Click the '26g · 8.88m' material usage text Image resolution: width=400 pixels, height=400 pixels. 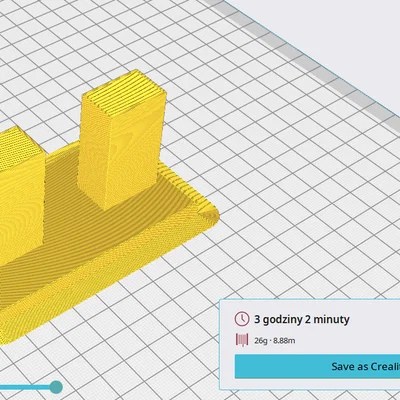(x=275, y=341)
